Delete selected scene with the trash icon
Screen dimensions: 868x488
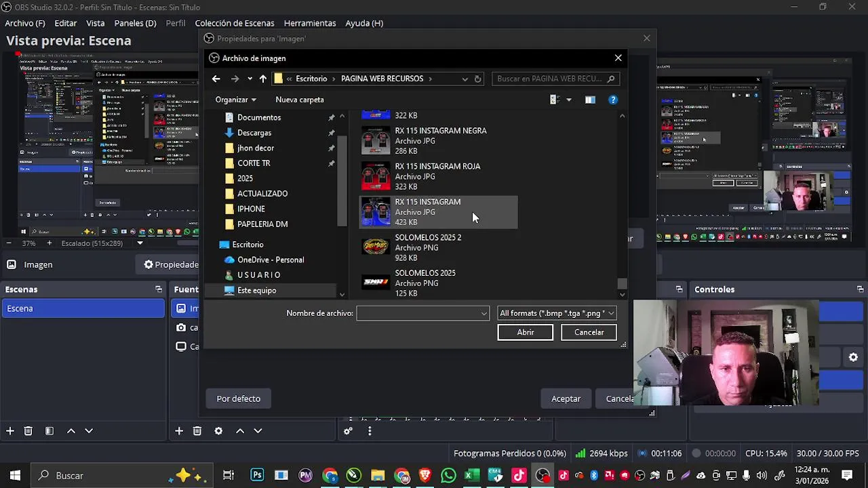pyautogui.click(x=28, y=431)
